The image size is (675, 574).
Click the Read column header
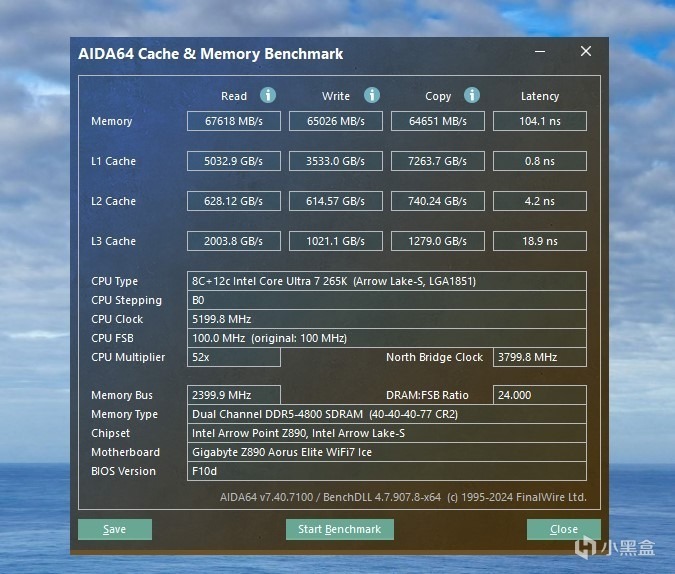(234, 96)
